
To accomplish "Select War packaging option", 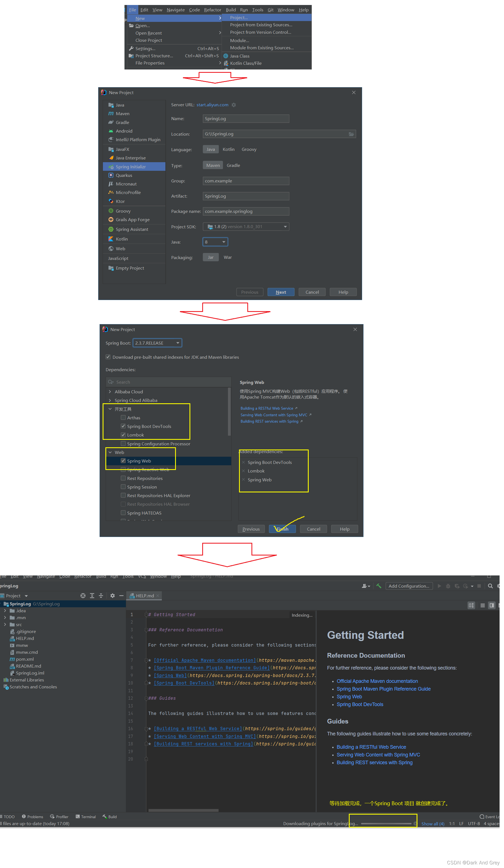I will click(228, 257).
